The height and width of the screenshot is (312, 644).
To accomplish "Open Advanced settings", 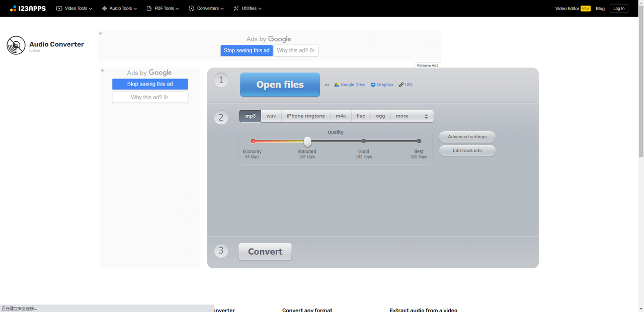I will click(x=467, y=137).
